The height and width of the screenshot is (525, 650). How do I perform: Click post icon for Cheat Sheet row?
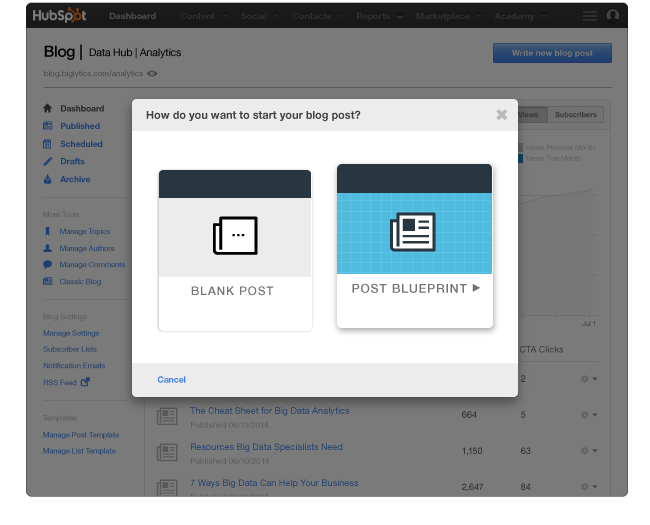(167, 416)
